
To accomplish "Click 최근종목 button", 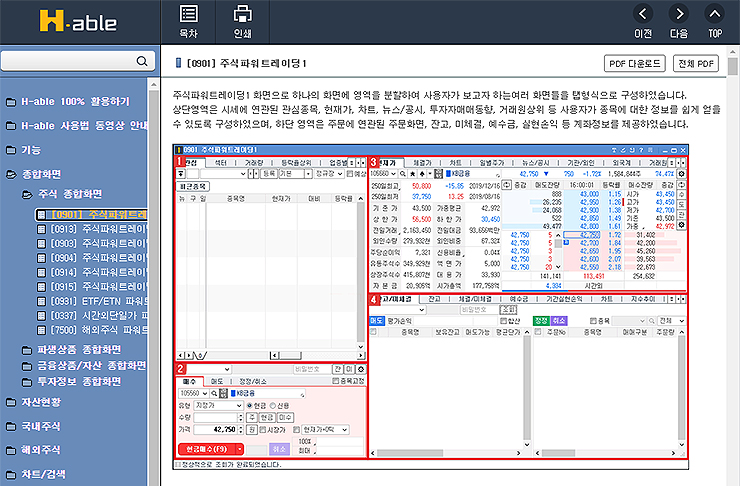I will [x=193, y=186].
